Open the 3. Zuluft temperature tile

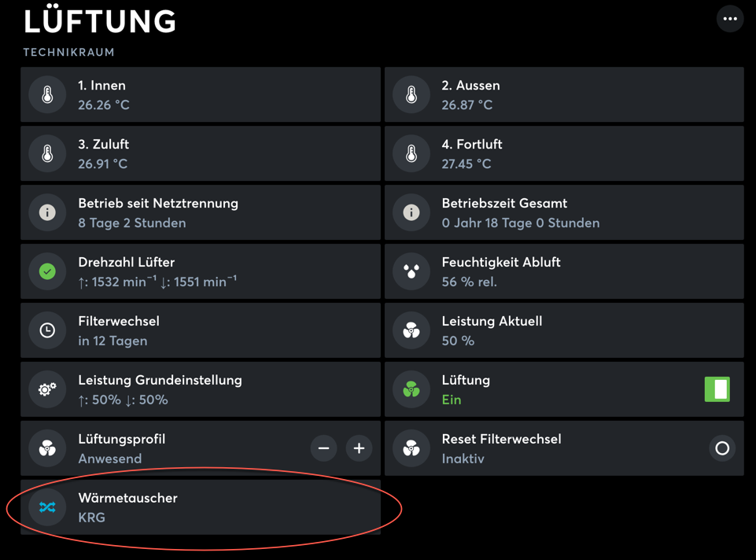click(201, 153)
